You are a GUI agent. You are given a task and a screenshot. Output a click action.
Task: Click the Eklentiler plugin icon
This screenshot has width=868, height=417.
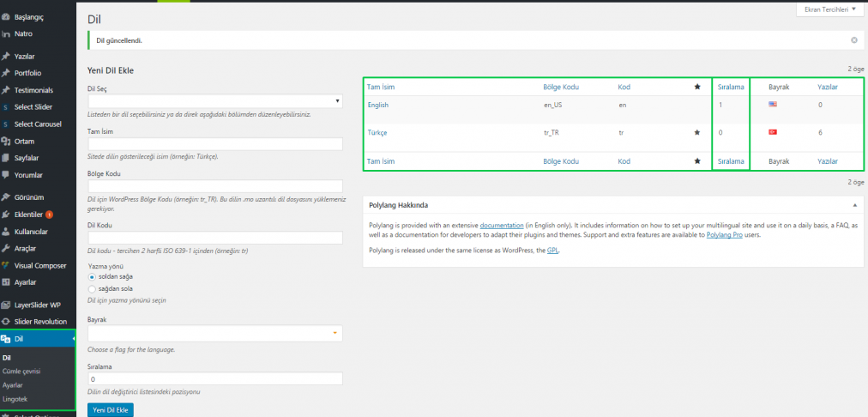coord(5,215)
